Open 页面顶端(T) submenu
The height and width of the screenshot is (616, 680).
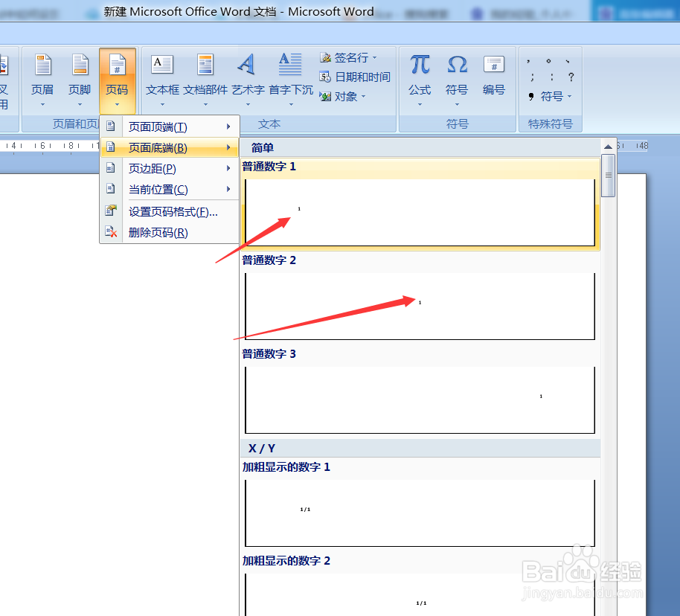click(170, 126)
